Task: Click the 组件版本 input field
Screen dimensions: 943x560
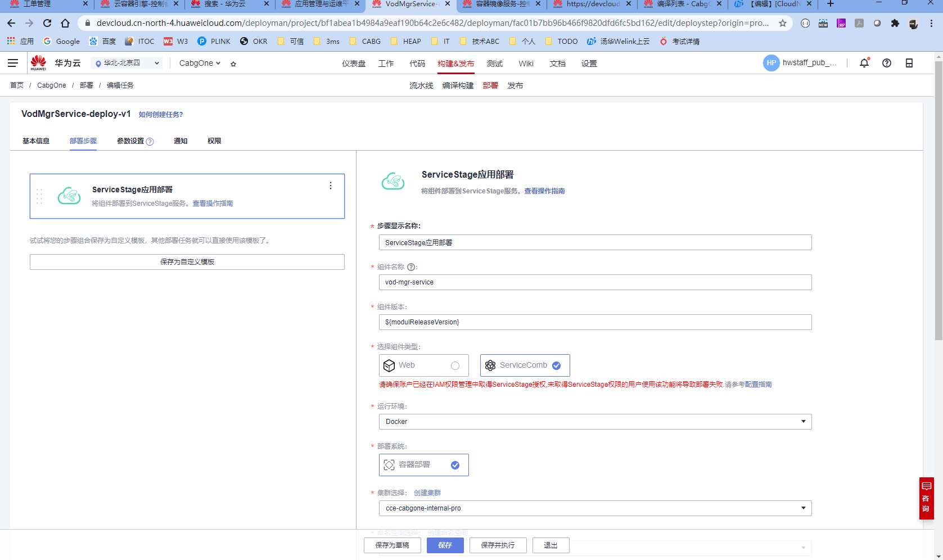Action: click(595, 322)
